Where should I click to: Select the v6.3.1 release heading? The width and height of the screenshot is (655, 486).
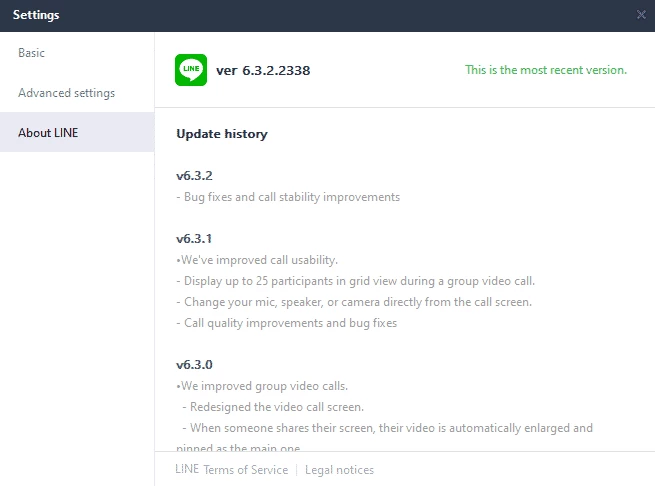click(x=194, y=239)
